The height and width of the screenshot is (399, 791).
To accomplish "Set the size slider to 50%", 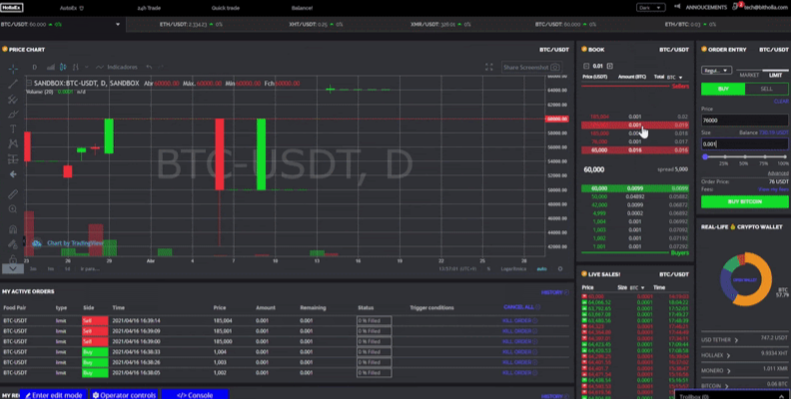I will (x=744, y=157).
